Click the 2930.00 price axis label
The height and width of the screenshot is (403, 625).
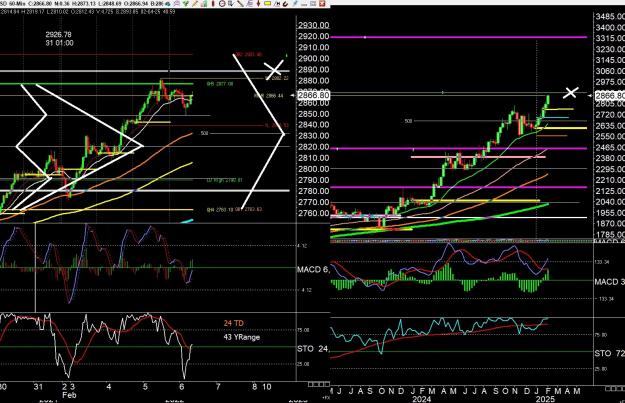[x=314, y=26]
